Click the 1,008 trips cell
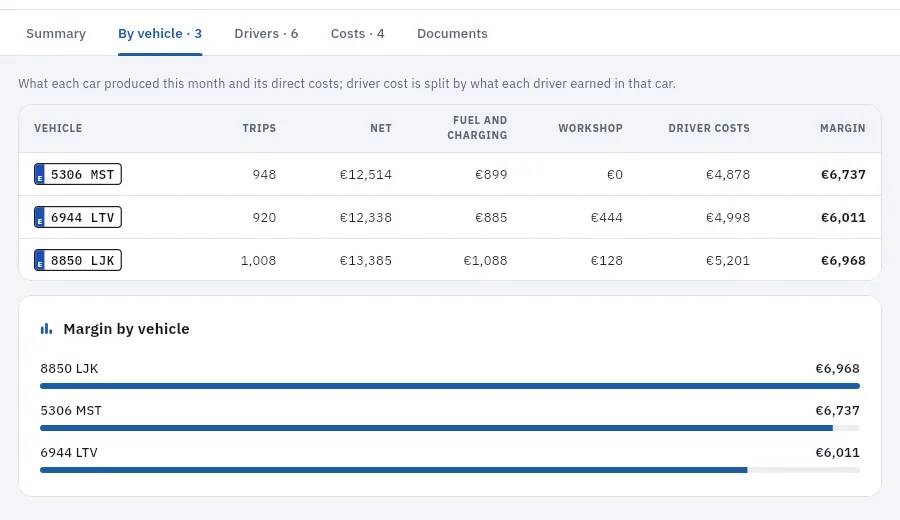900x520 pixels. pyautogui.click(x=258, y=260)
